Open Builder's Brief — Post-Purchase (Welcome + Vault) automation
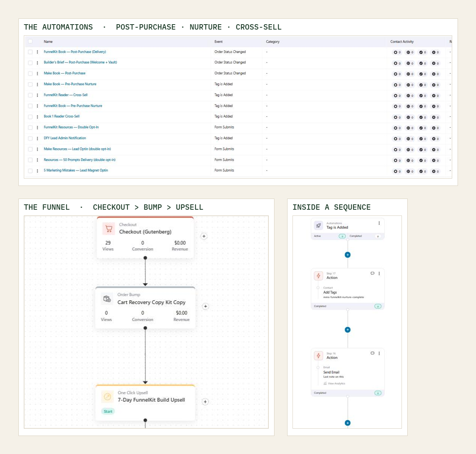Viewport: 476px width, 454px height. [80, 62]
